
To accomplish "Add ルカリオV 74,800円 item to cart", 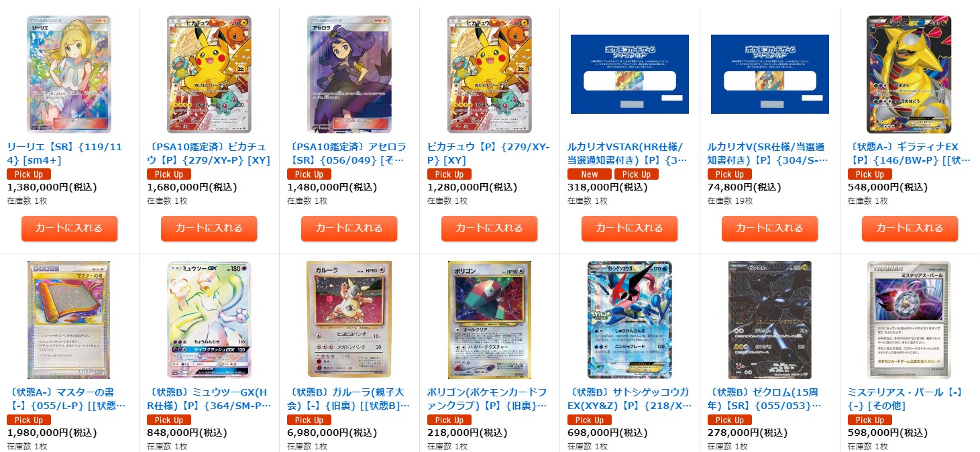I will 769,228.
